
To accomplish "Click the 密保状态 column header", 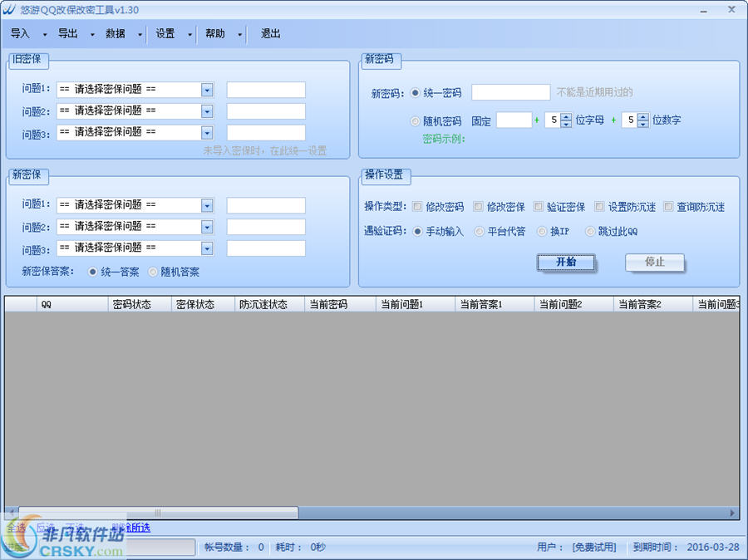I will click(204, 304).
